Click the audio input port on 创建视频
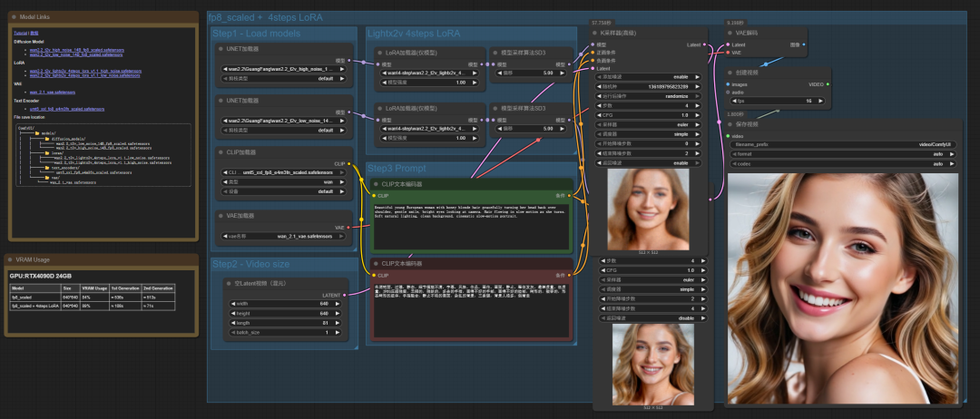 tap(728, 93)
